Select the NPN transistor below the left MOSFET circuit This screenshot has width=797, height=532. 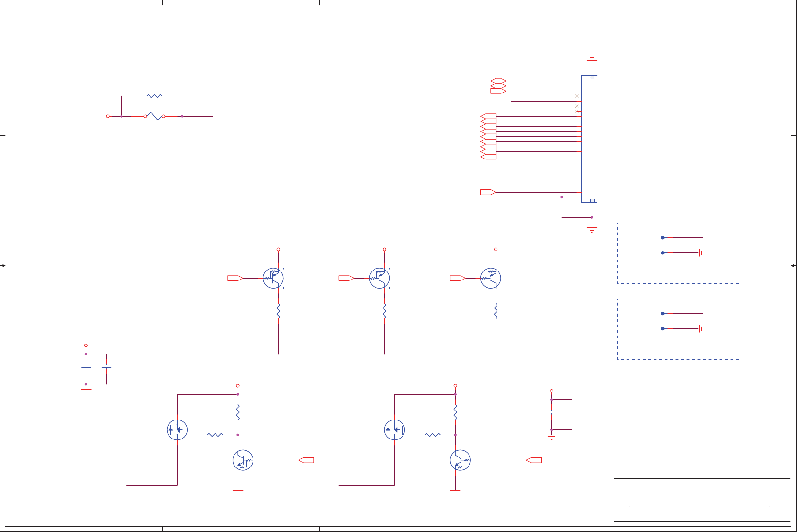(243, 460)
